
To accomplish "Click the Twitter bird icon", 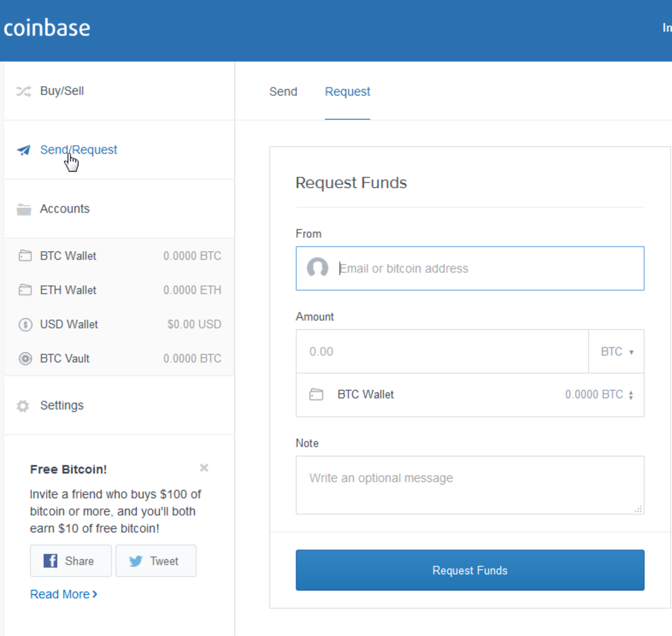I will click(x=136, y=561).
